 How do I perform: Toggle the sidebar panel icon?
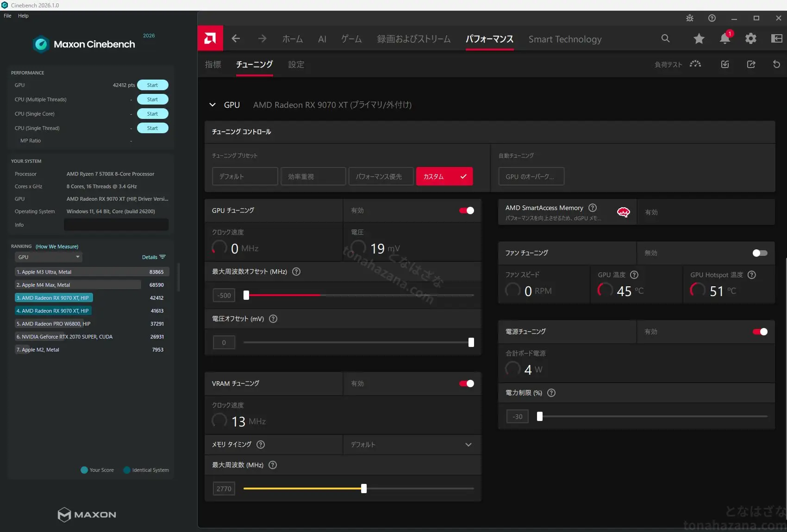777,38
